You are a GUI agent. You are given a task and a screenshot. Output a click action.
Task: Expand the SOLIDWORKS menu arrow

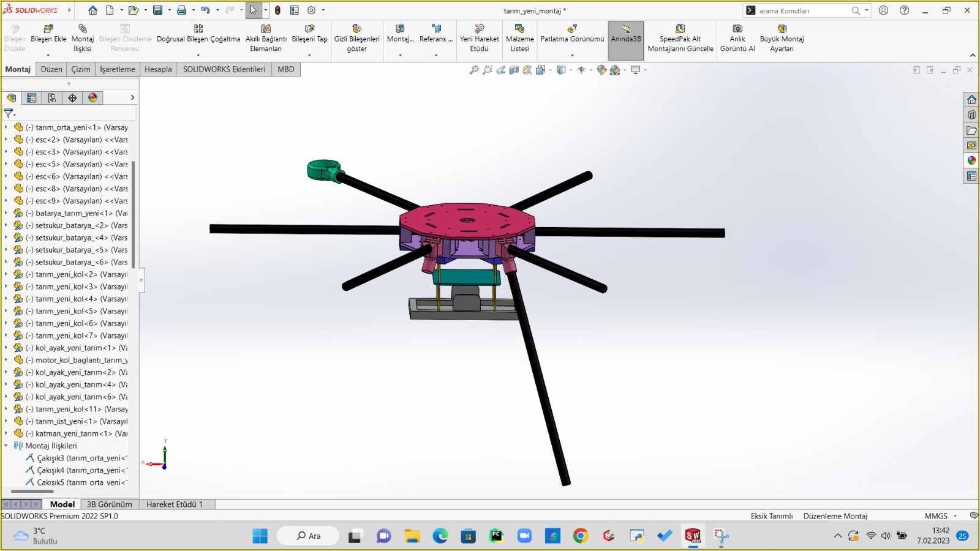[69, 10]
